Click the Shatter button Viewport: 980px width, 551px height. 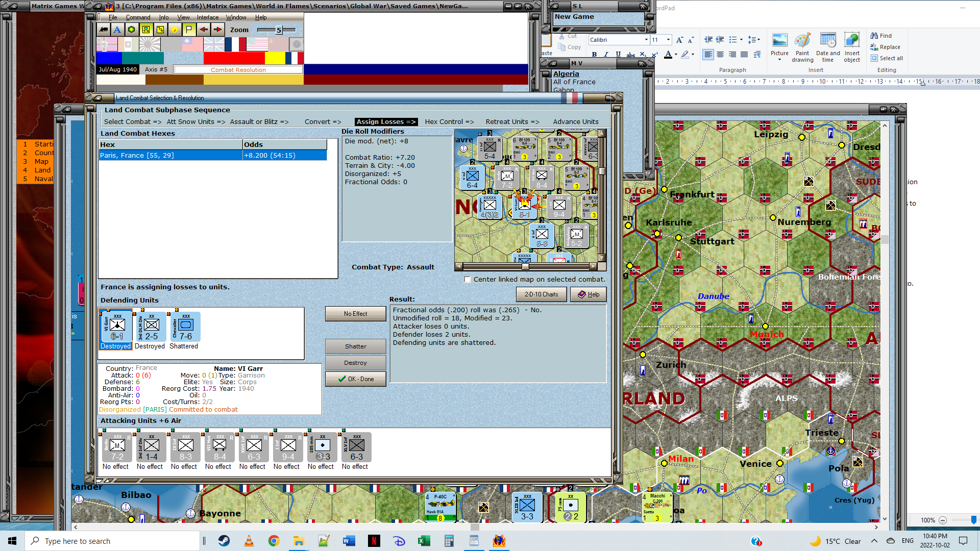click(x=355, y=346)
